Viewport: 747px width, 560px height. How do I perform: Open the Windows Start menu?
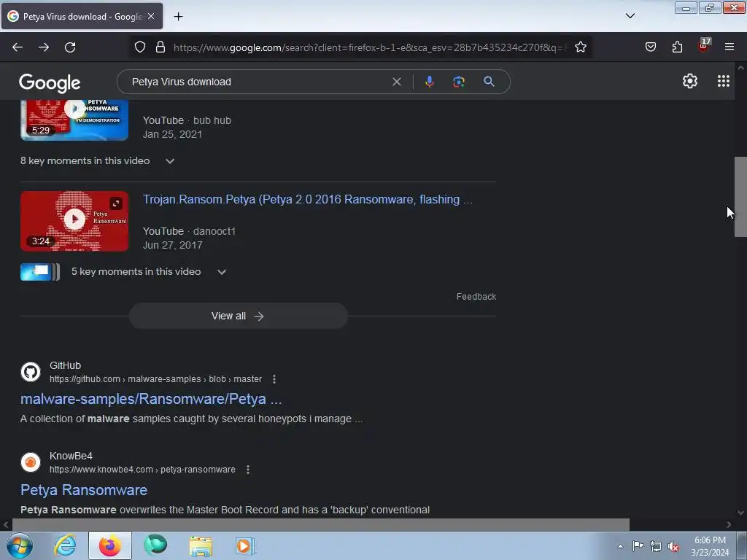20,545
